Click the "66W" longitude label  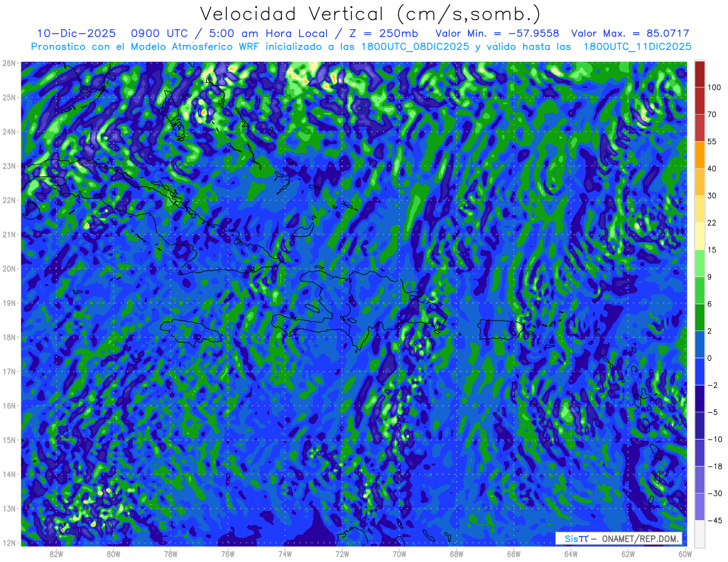[x=513, y=554]
